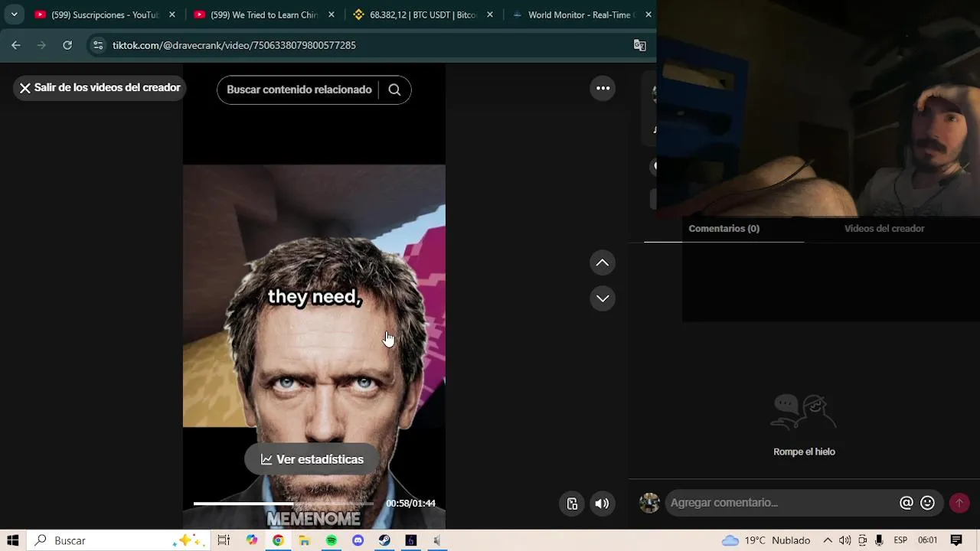Open the emoji picker in comment box
Image resolution: width=980 pixels, height=551 pixels.
point(927,503)
